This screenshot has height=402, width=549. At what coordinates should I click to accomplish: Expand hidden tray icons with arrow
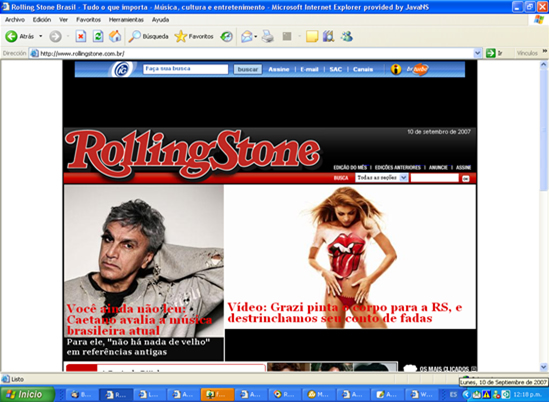click(466, 395)
